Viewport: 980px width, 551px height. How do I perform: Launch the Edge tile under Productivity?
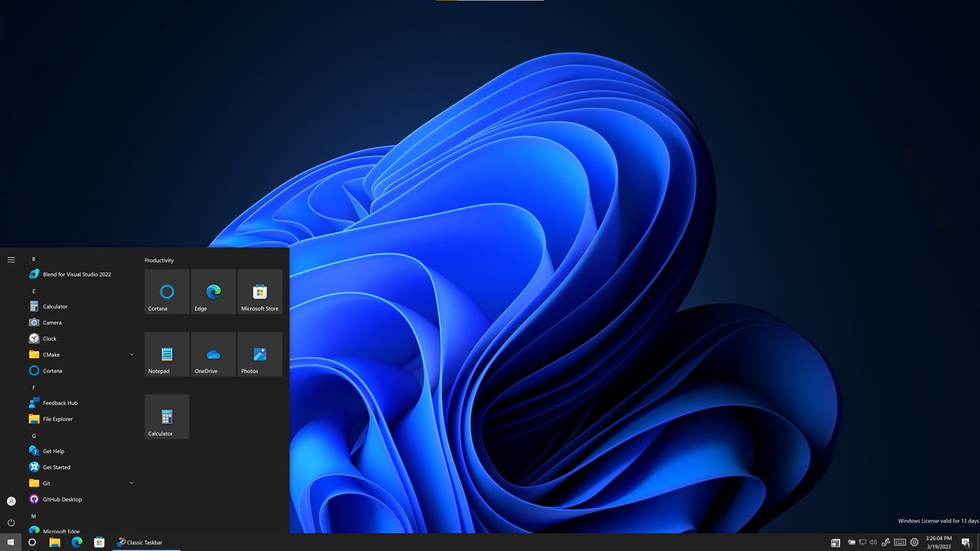point(213,291)
